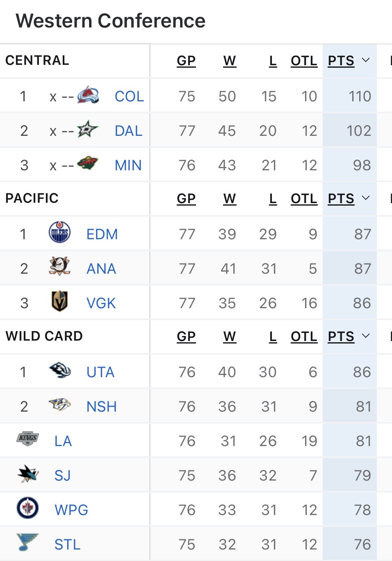The image size is (392, 561).
Task: Click the Los Angeles Kings logo
Action: (28, 439)
